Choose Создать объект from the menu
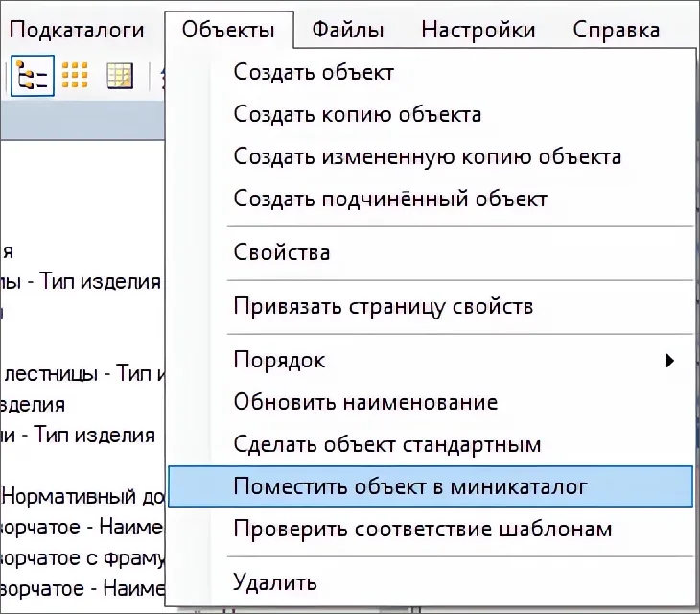700x614 pixels. click(314, 73)
